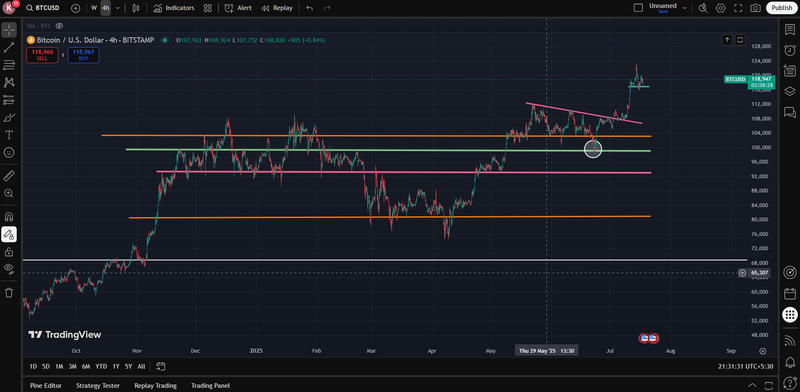Viewport: 800px width, 392px height.
Task: Open the emoji icons tool
Action: coord(9,152)
